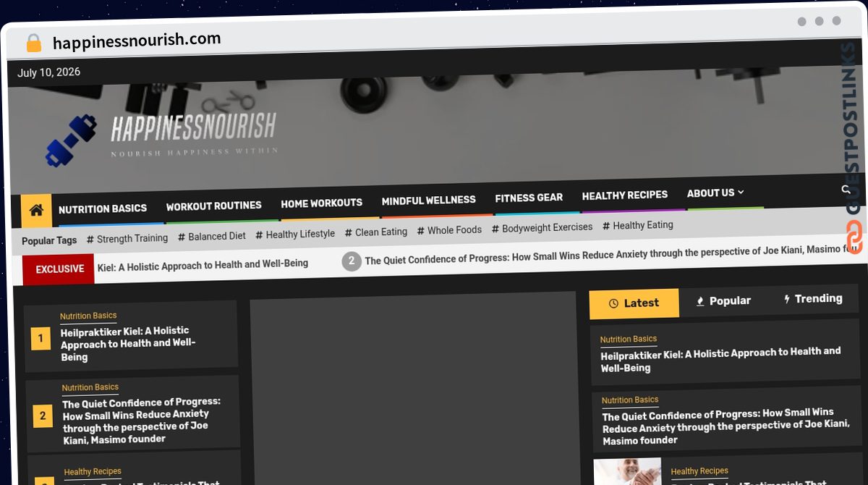
Task: Open ticker headline 'Kiel: A Holistic Approach'
Action: [203, 264]
